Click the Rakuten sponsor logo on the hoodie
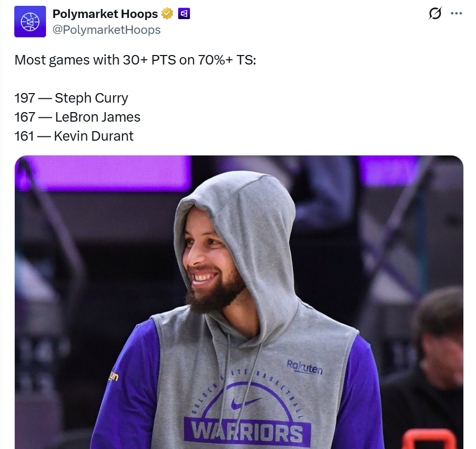This screenshot has width=476, height=449. coord(305,367)
